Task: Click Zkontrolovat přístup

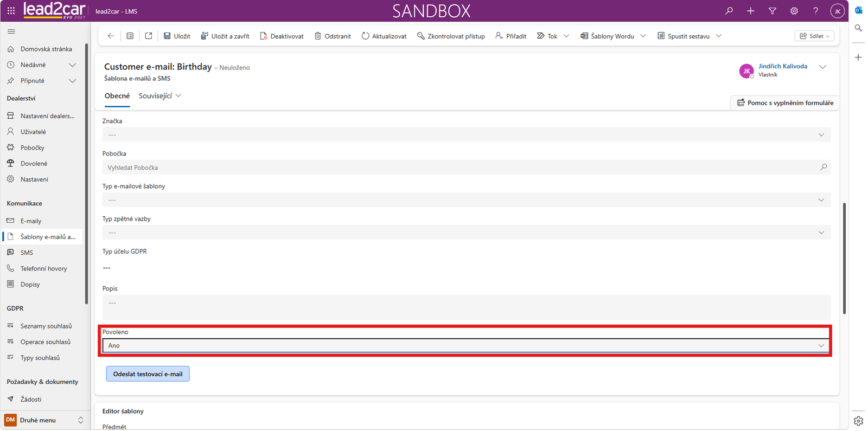Action: pyautogui.click(x=451, y=36)
